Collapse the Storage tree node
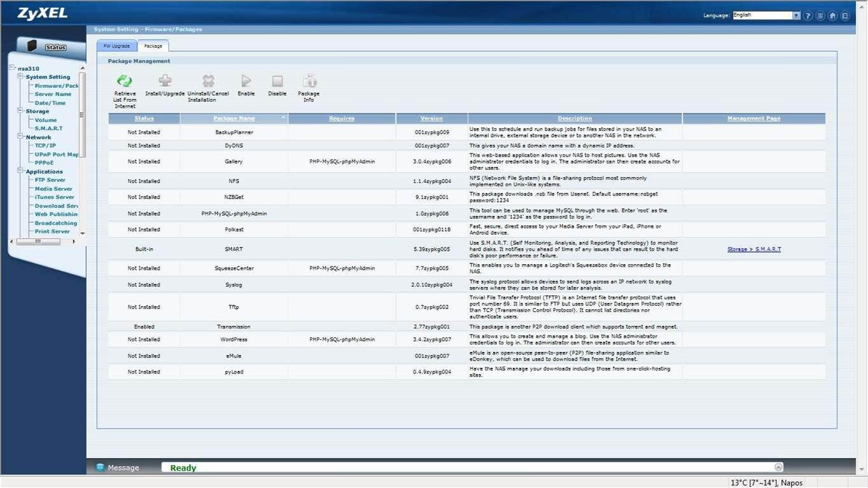This screenshot has width=868, height=488. point(20,111)
